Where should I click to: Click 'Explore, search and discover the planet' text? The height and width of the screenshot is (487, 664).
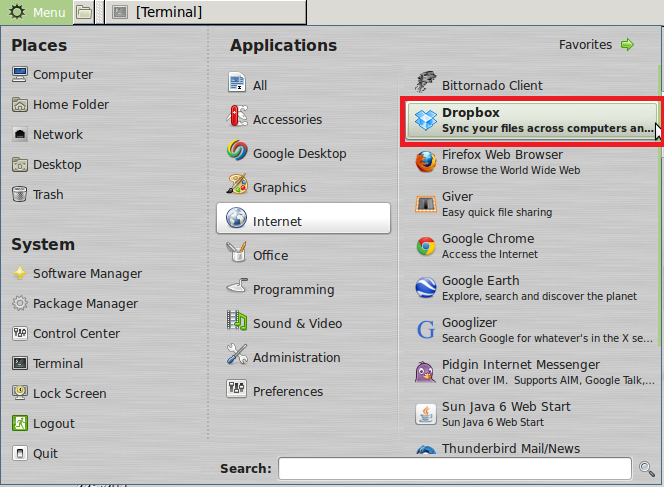(540, 296)
